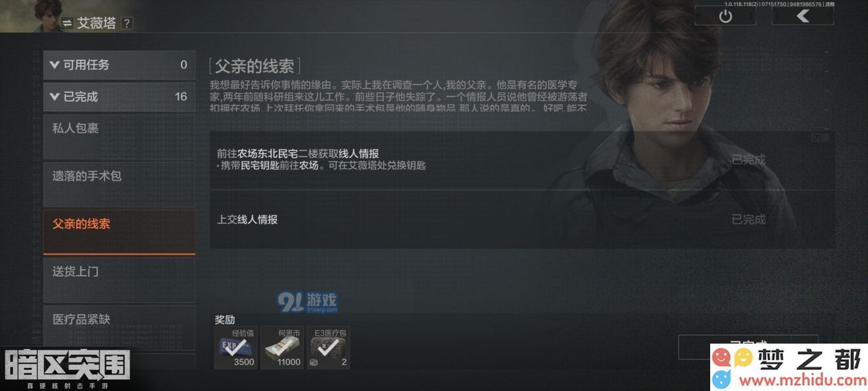Select the 柯恩币 11000 reward icon
868x391 pixels.
coord(282,348)
